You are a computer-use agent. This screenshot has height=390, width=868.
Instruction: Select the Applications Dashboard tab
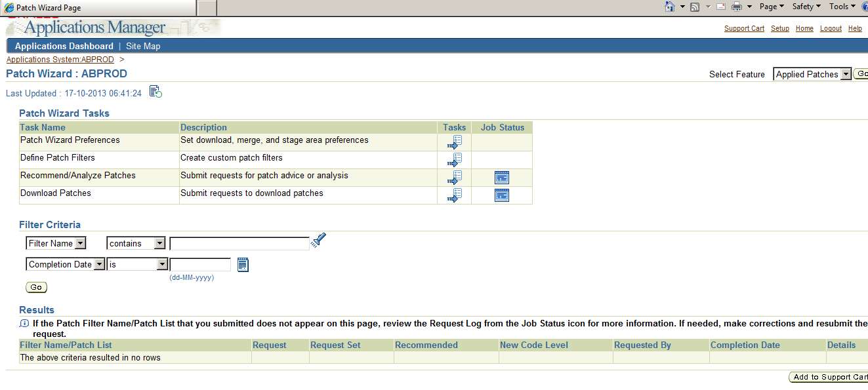point(64,46)
